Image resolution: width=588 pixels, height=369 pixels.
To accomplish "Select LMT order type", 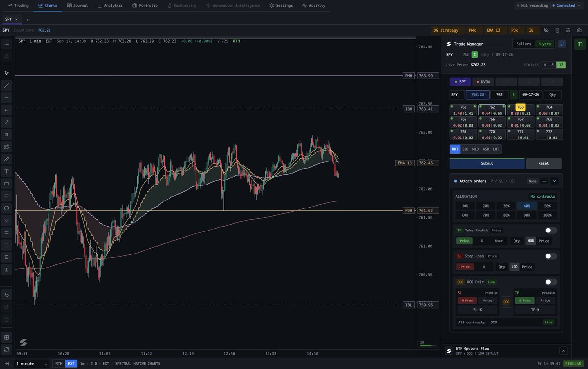I will click(x=496, y=149).
